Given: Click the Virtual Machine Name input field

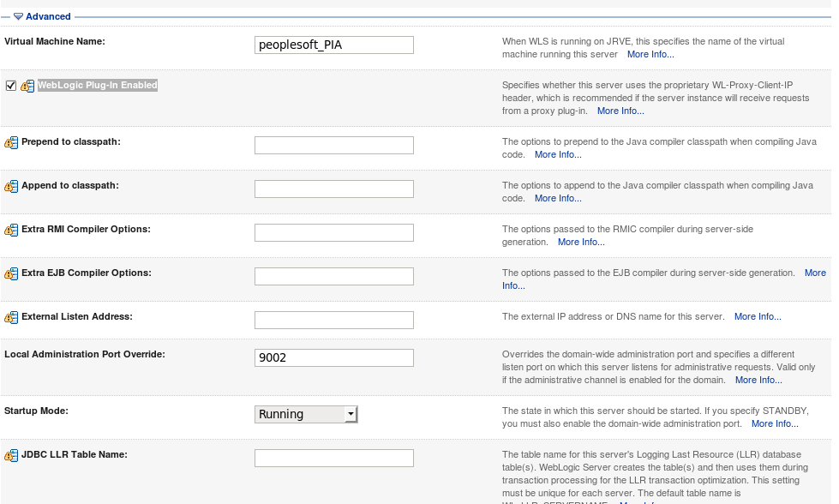Looking at the screenshot, I should [333, 44].
